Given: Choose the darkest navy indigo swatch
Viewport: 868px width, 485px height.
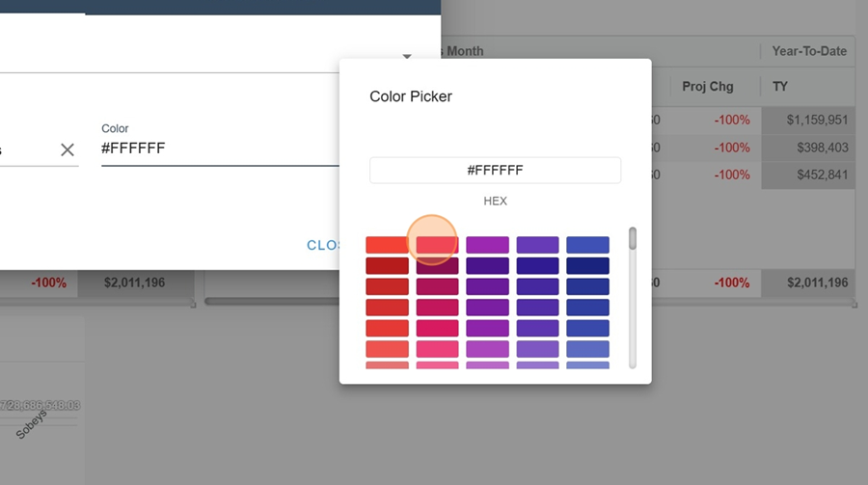Looking at the screenshot, I should pos(587,266).
